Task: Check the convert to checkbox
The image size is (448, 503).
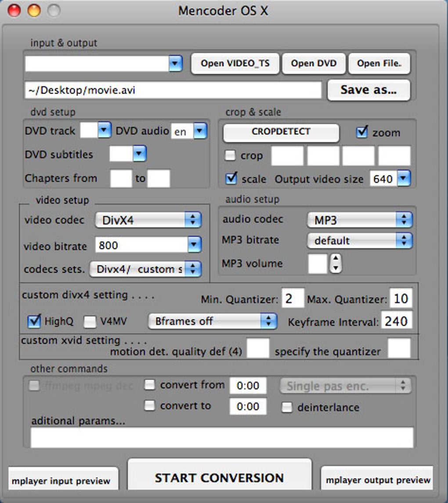Action: pos(149,405)
